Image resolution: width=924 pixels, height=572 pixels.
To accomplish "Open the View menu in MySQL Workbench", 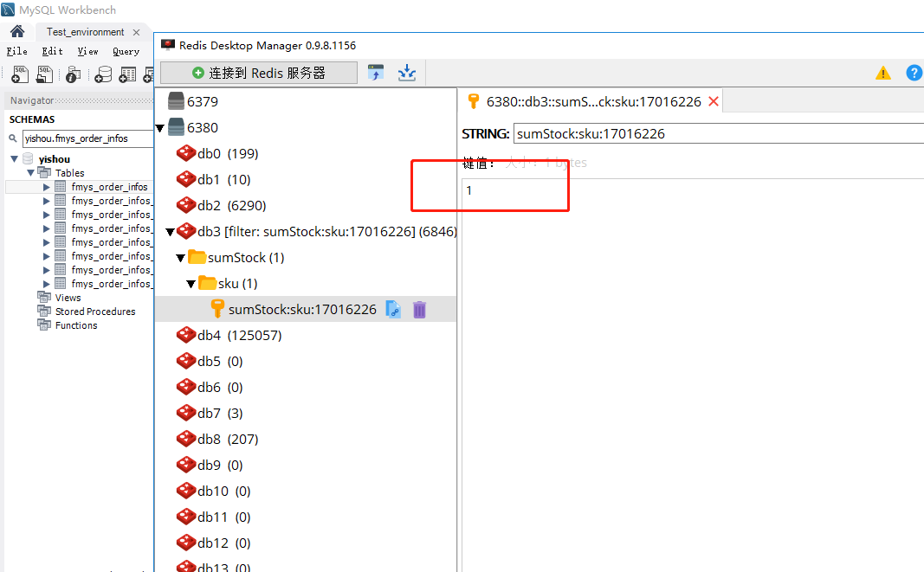I will (87, 51).
